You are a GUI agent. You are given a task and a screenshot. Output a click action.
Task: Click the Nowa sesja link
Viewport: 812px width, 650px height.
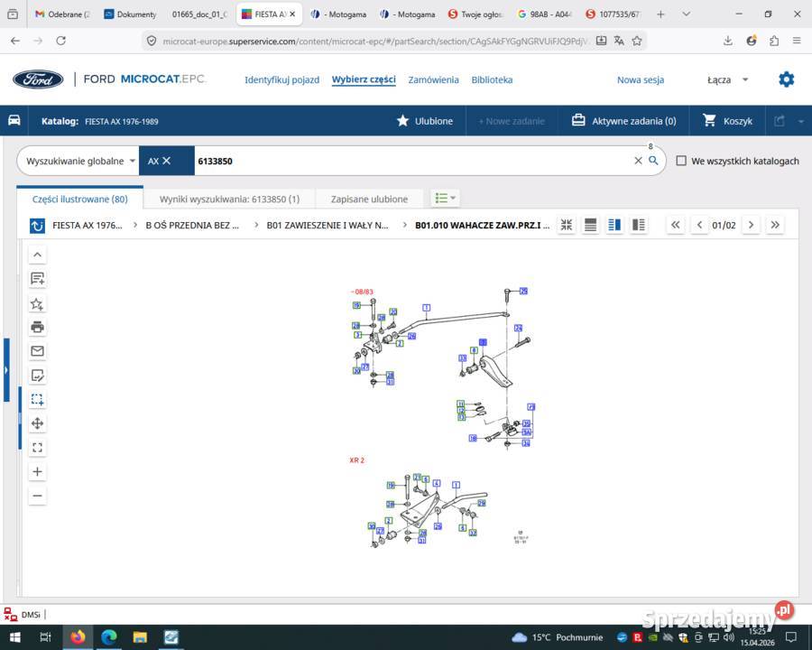tap(640, 79)
